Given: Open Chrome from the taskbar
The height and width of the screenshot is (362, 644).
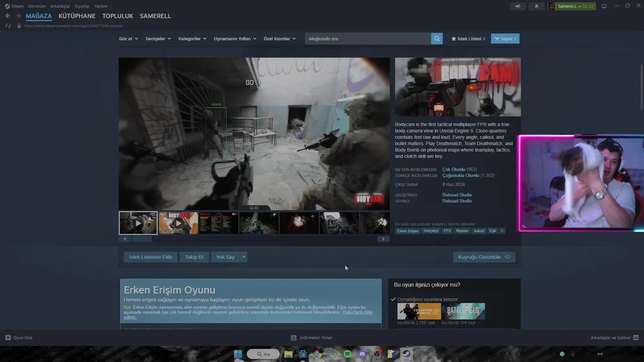Looking at the screenshot, I should pos(318,354).
